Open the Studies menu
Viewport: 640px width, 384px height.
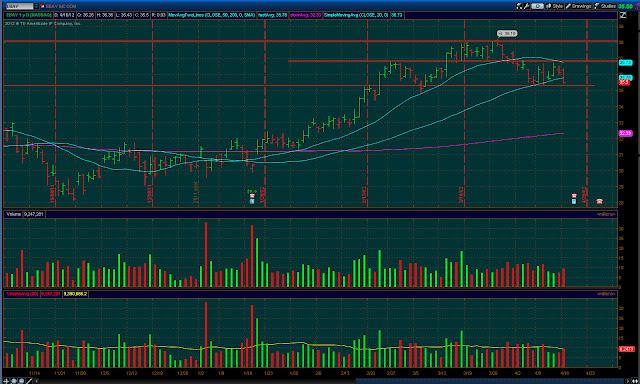pos(605,6)
